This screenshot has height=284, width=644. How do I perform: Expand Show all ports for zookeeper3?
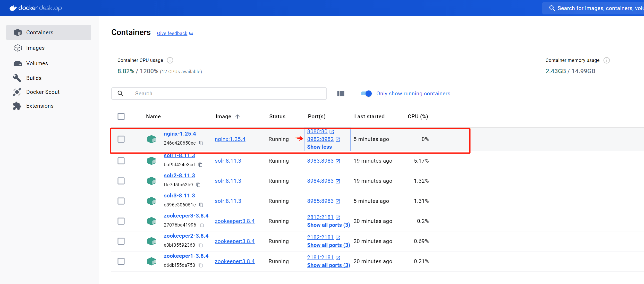pos(328,225)
